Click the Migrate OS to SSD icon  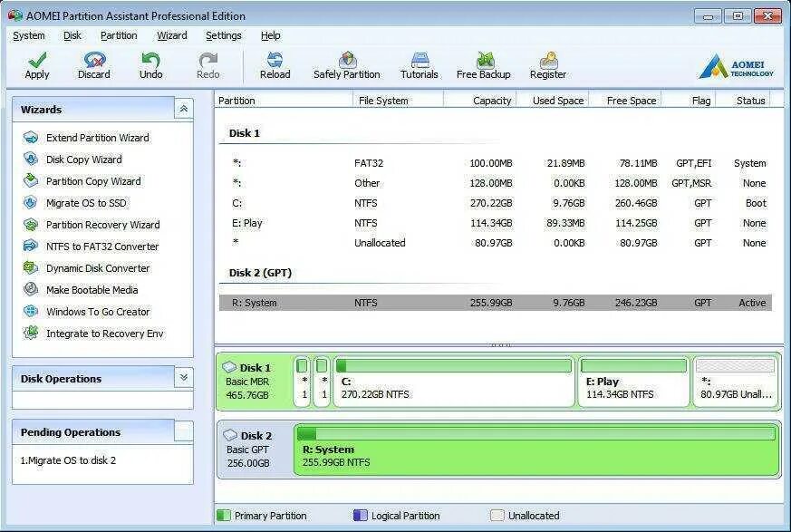coord(31,202)
